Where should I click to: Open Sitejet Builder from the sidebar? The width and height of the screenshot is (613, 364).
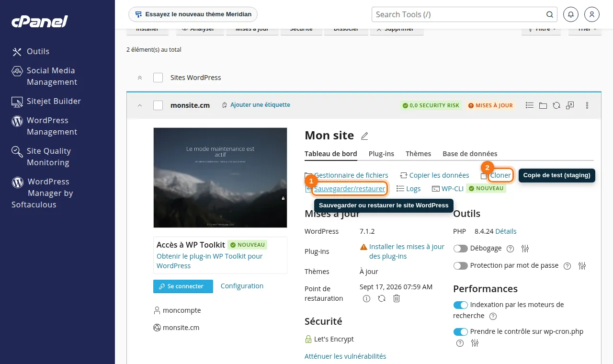pyautogui.click(x=46, y=101)
